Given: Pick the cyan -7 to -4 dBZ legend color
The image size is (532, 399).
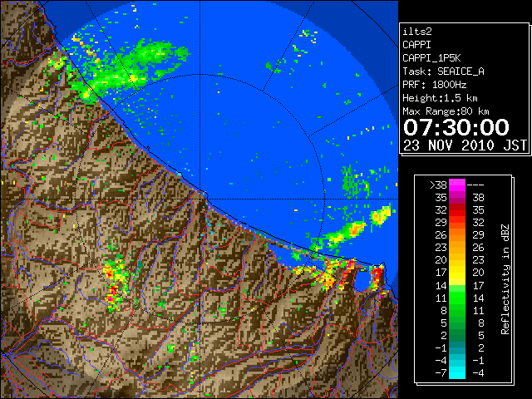Looking at the screenshot, I should [x=457, y=372].
